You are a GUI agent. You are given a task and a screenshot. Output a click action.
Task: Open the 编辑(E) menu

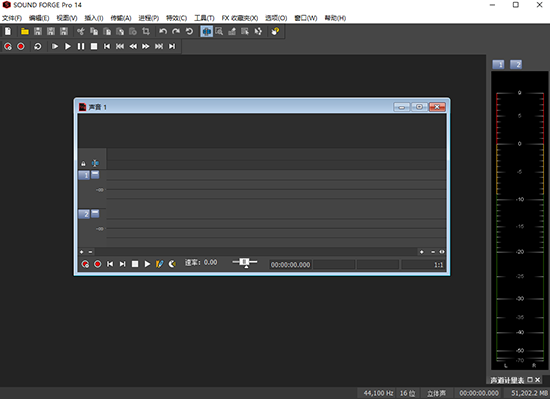pos(39,18)
